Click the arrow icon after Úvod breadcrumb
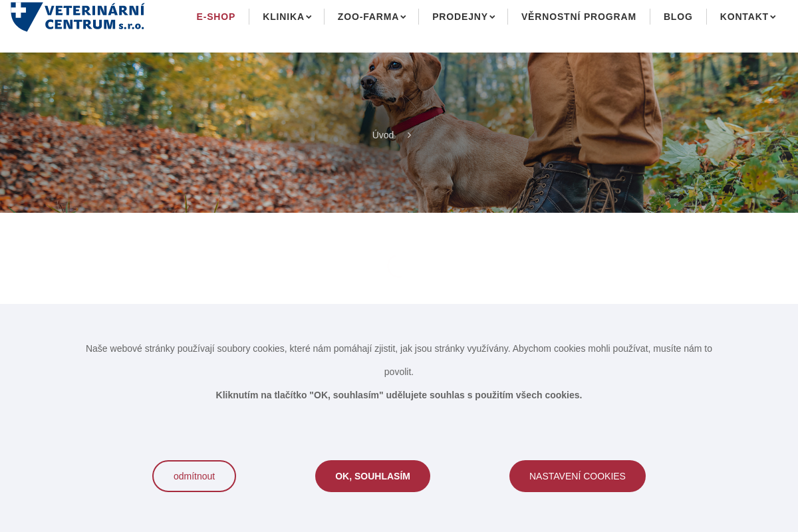 pyautogui.click(x=409, y=135)
